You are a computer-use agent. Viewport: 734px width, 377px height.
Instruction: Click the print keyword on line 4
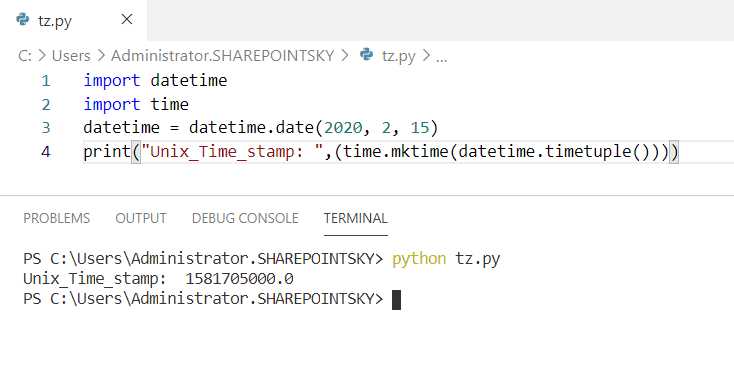107,152
